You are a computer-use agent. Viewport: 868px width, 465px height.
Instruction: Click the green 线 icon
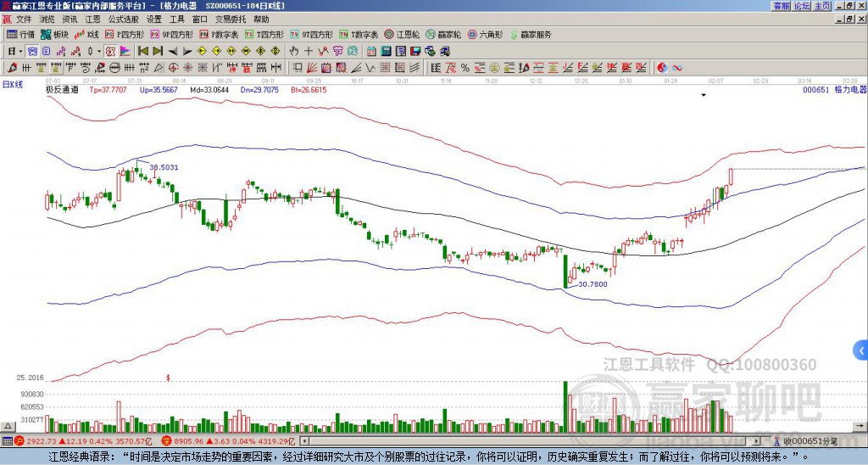[x=352, y=52]
